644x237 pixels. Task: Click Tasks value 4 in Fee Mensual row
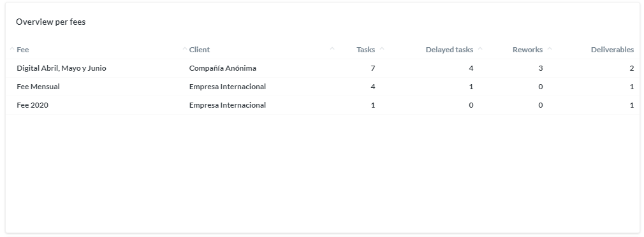tap(373, 87)
